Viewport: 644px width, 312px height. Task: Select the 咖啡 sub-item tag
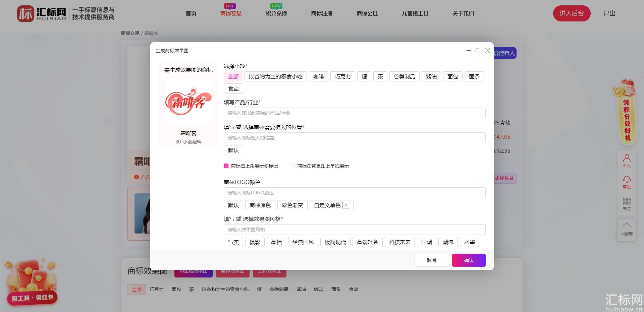click(319, 76)
